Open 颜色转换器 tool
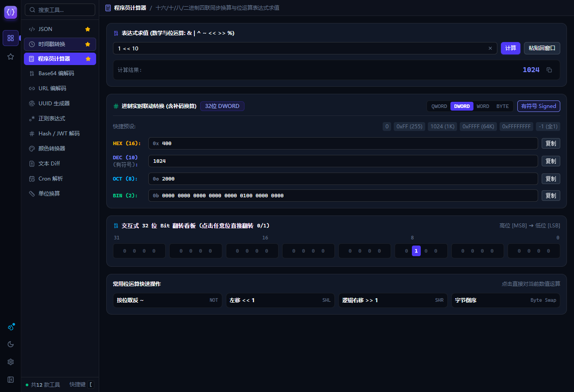The height and width of the screenshot is (392, 574). (x=60, y=149)
